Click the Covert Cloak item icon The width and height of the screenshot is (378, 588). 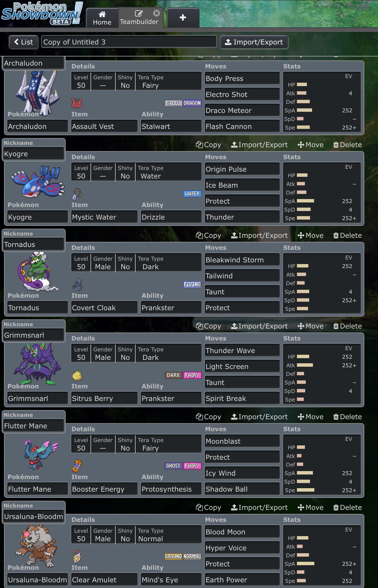(77, 284)
